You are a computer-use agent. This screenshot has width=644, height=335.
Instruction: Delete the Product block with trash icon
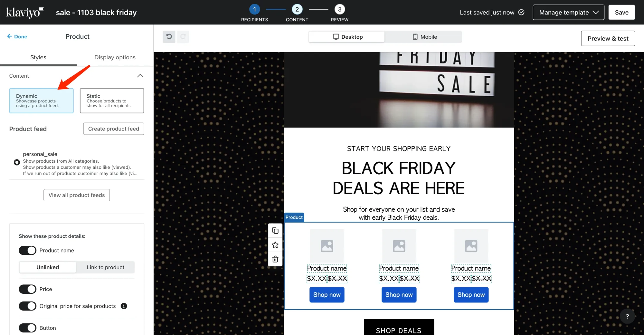tap(275, 259)
